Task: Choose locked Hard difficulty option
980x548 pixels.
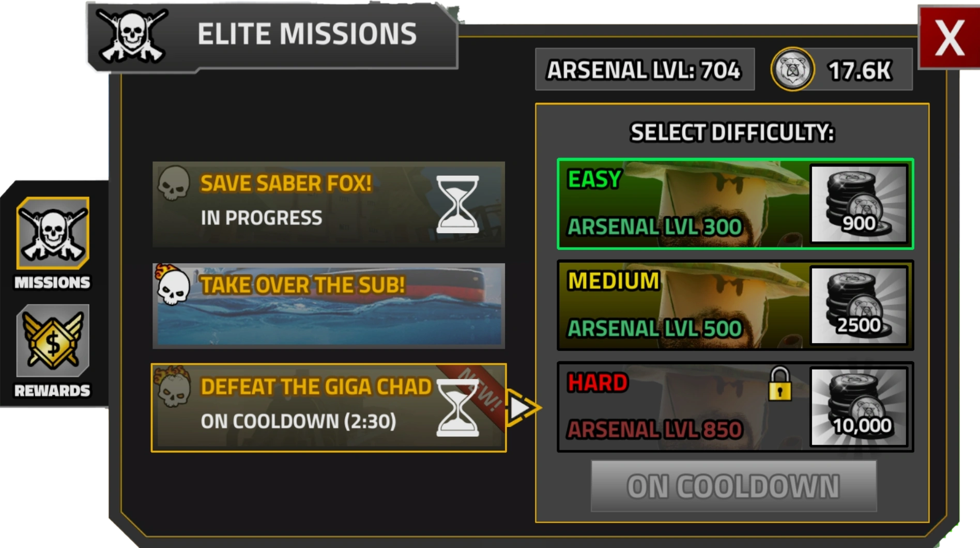Action: pyautogui.click(x=735, y=407)
